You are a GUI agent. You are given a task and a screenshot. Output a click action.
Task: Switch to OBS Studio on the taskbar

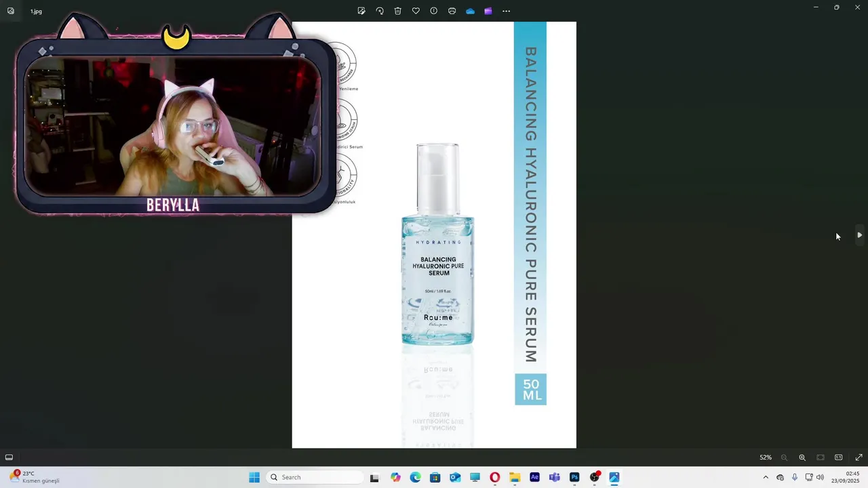pyautogui.click(x=595, y=477)
